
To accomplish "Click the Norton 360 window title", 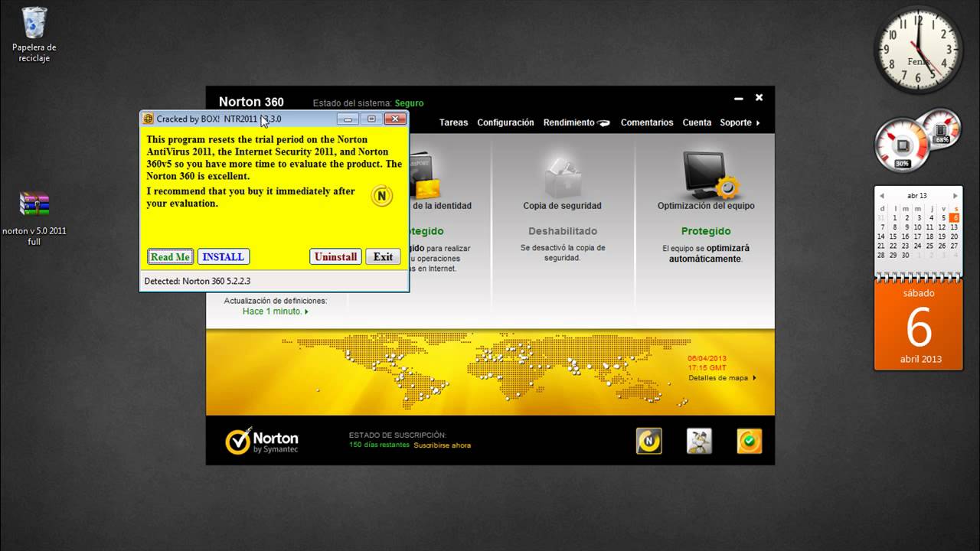I will click(251, 102).
